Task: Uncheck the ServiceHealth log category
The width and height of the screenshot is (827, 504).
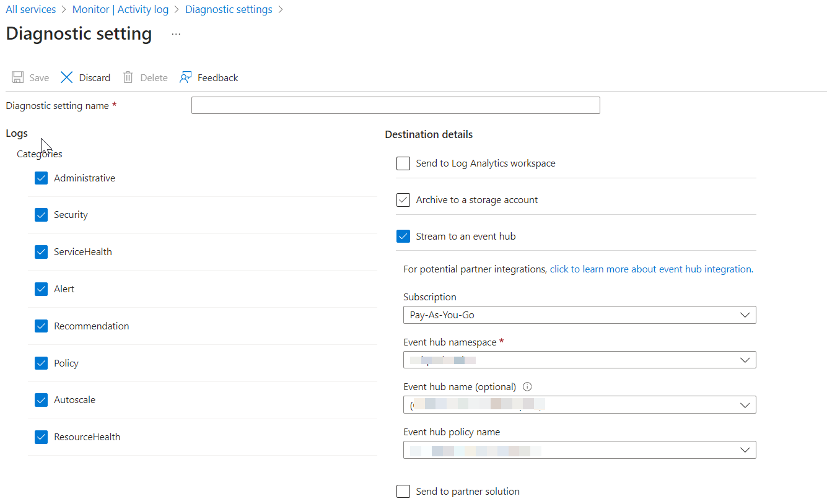Action: point(41,252)
